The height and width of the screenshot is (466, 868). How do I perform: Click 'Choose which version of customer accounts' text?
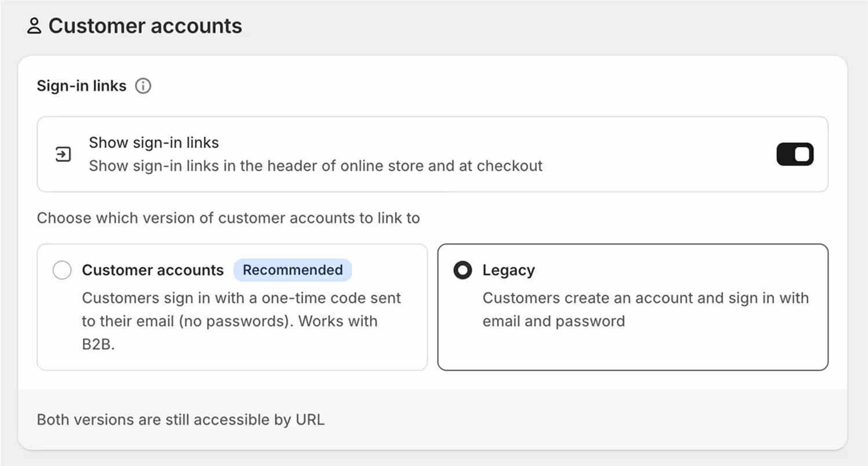(228, 218)
